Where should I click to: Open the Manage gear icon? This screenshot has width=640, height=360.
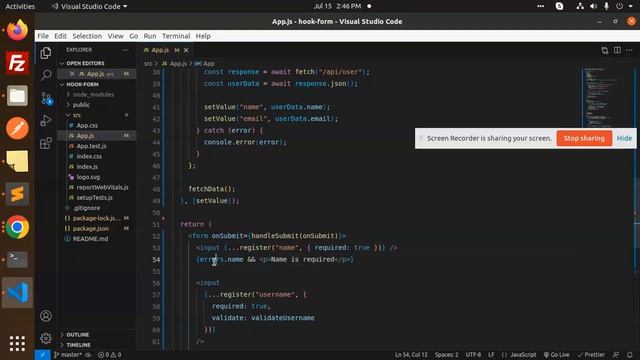pos(46,338)
